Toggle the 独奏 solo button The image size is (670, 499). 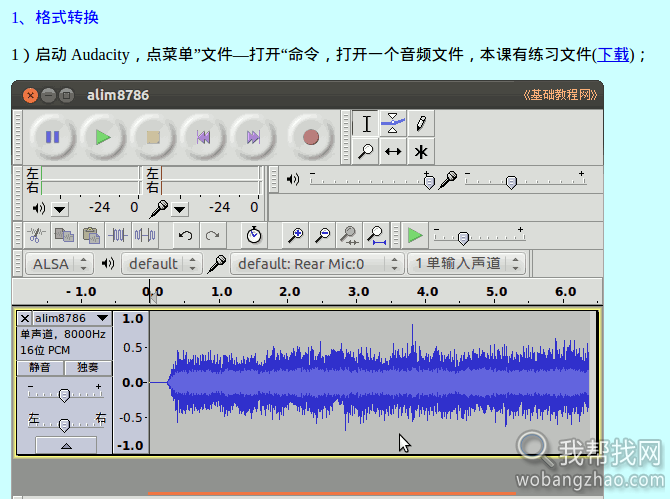click(88, 367)
